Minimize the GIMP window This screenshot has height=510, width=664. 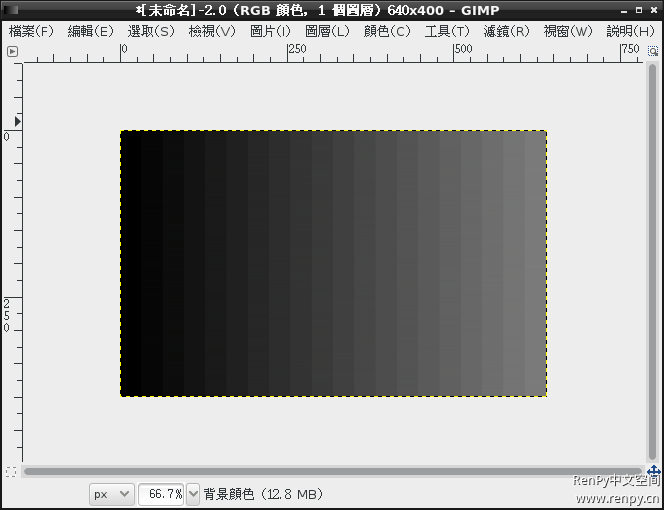pyautogui.click(x=624, y=10)
